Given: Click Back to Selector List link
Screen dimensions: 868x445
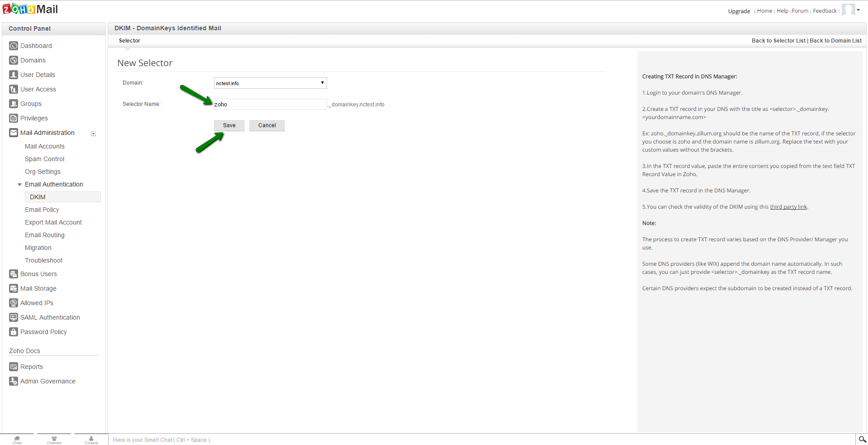Looking at the screenshot, I should [778, 41].
